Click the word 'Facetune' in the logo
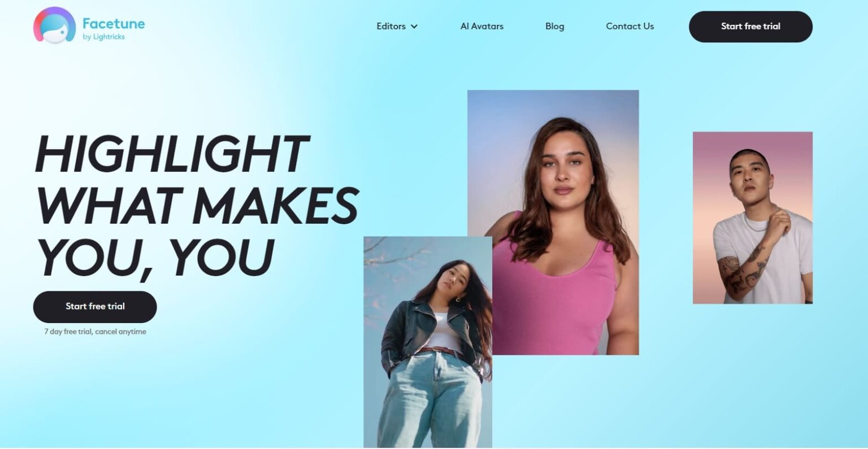This screenshot has width=868, height=449. [x=114, y=24]
